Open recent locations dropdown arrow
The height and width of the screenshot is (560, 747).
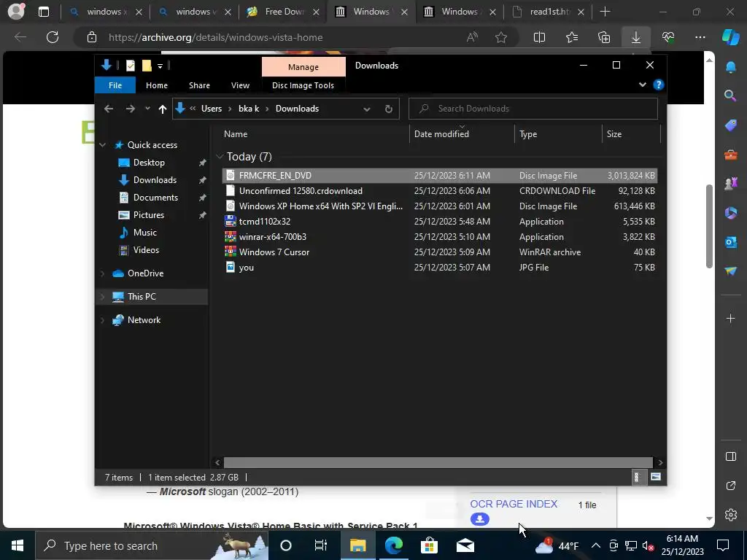(x=147, y=109)
